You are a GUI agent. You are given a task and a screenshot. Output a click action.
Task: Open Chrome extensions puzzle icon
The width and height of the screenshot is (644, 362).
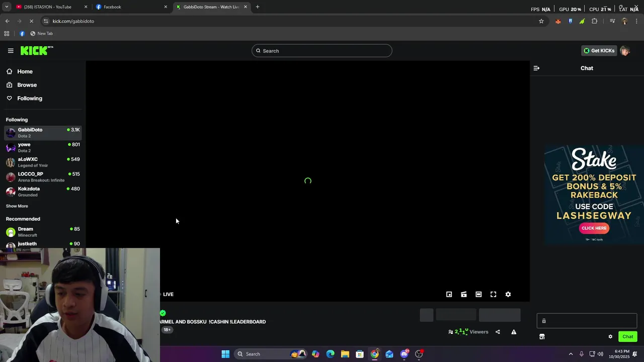coord(595,21)
